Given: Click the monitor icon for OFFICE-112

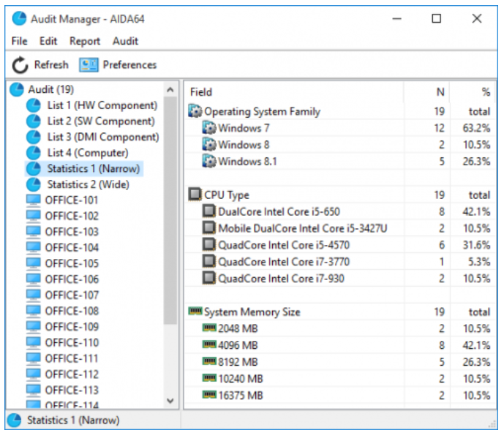Looking at the screenshot, I should tap(34, 374).
